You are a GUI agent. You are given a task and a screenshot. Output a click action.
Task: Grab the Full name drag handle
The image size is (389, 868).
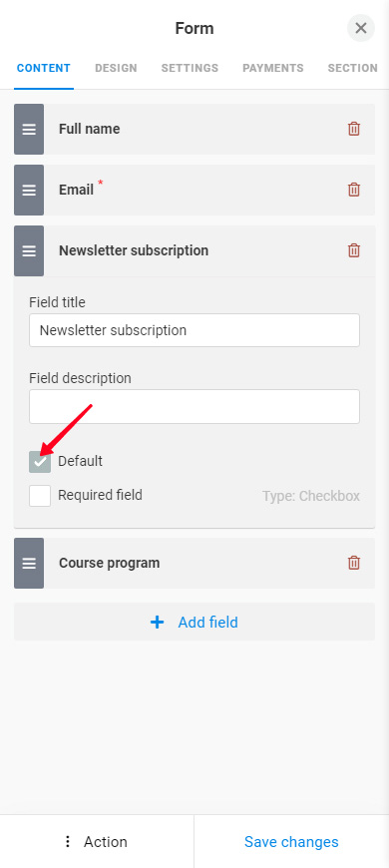[29, 129]
